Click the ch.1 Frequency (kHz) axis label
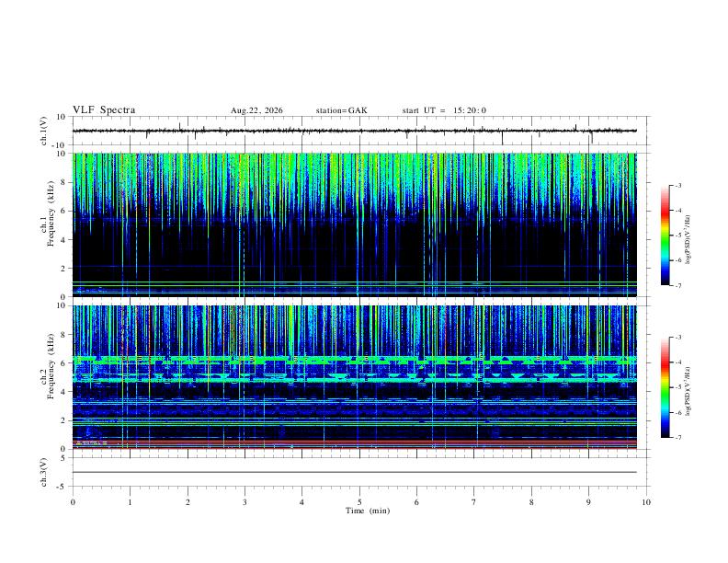The image size is (728, 563). 48,224
